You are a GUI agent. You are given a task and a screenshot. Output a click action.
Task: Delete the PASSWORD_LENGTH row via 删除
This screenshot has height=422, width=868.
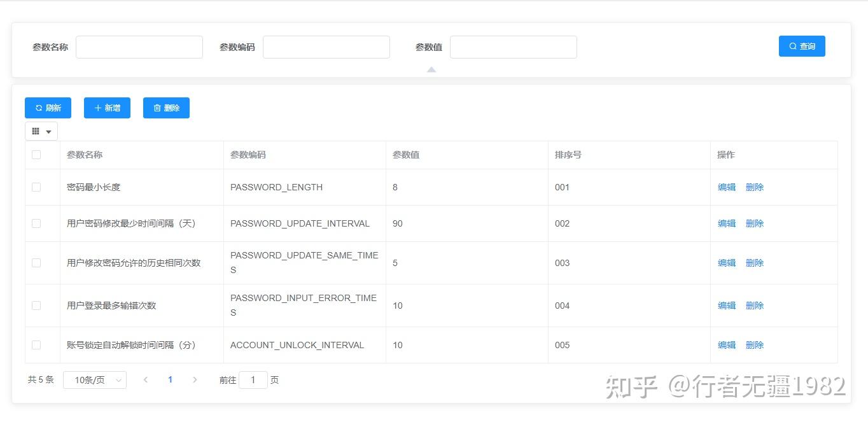point(755,187)
